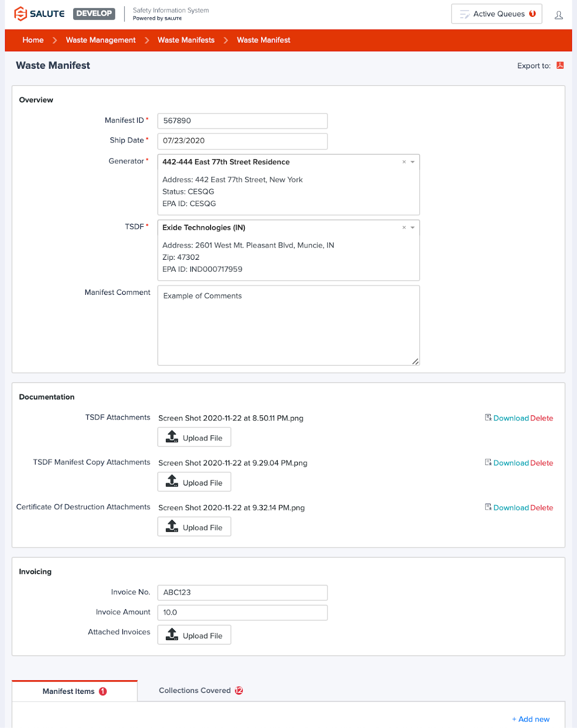Clear the TSDF selection with the x

pyautogui.click(x=404, y=227)
